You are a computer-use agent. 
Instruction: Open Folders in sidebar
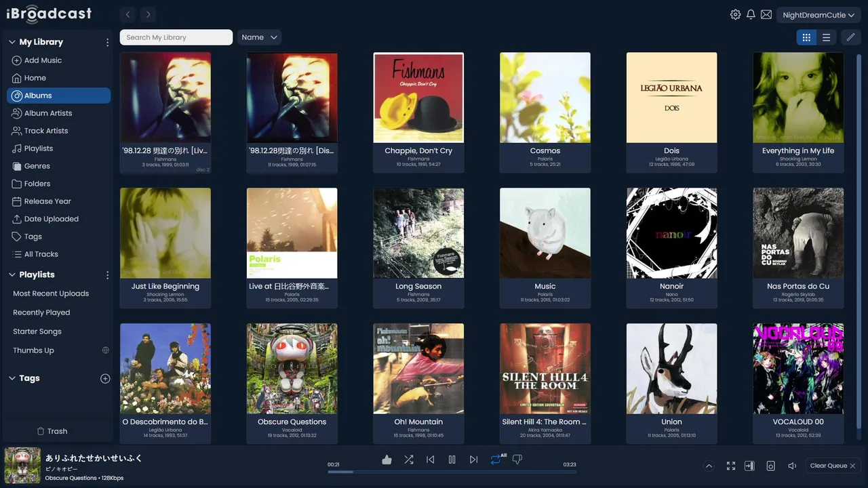(x=58, y=184)
